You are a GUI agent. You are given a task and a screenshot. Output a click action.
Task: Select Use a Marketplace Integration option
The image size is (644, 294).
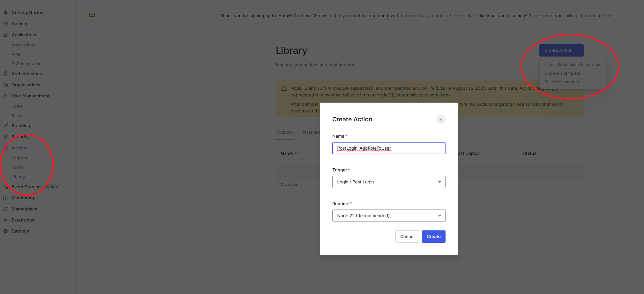573,65
